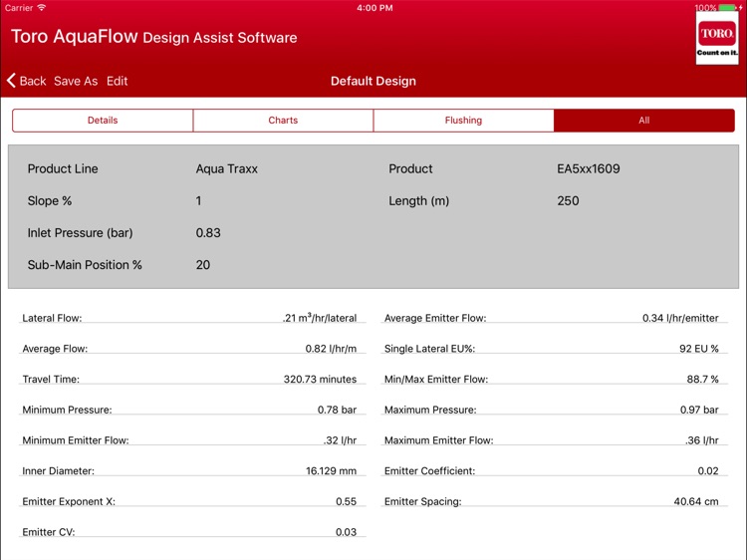Tap the Emitter Spacing: label
This screenshot has height=560, width=747.
click(x=423, y=501)
